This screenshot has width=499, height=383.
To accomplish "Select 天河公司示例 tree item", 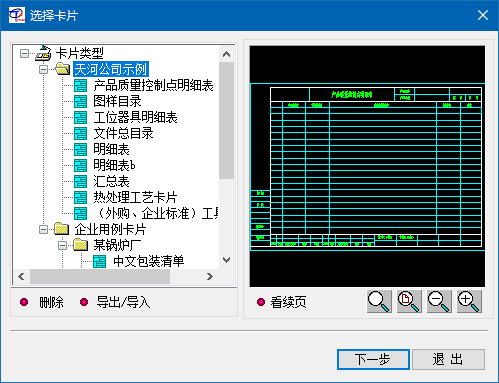I will coord(111,69).
